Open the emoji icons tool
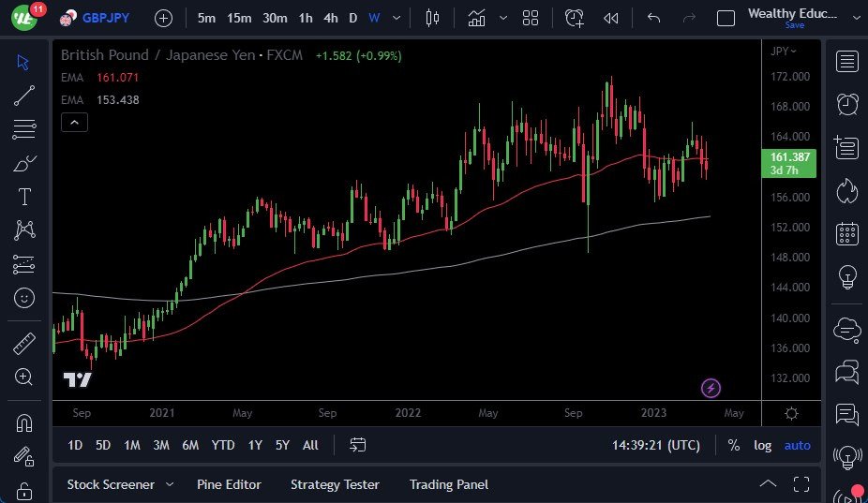Image resolution: width=868 pixels, height=503 pixels. (x=24, y=298)
